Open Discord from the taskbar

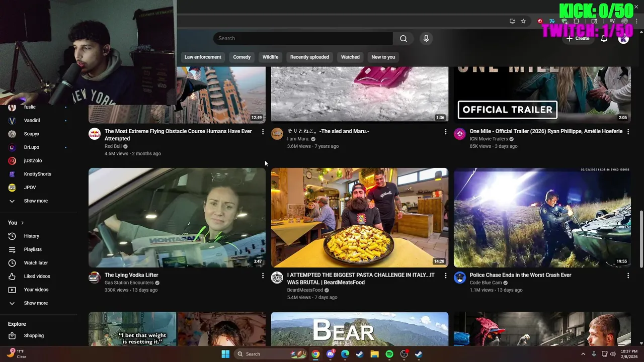click(331, 354)
